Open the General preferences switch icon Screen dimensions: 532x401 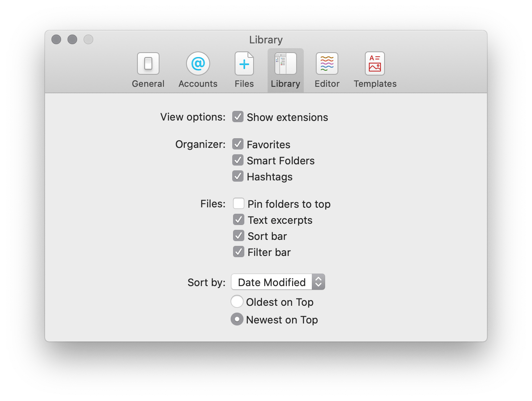coord(148,63)
